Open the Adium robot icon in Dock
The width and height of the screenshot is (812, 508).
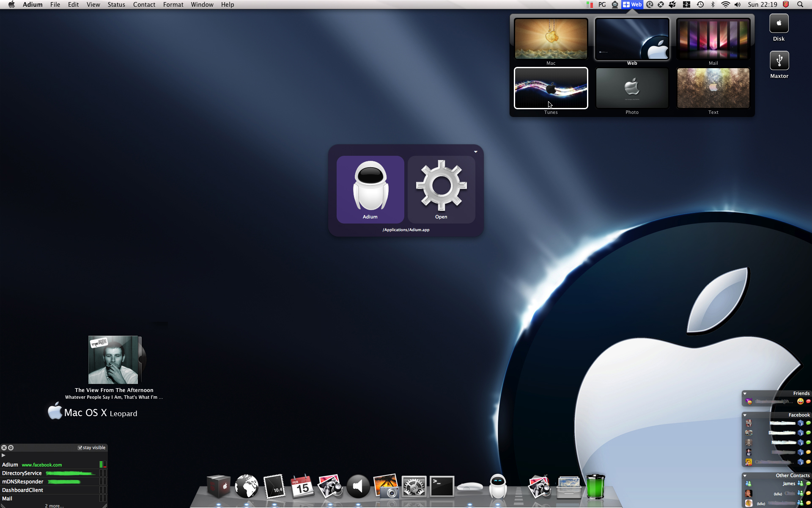tap(498, 486)
